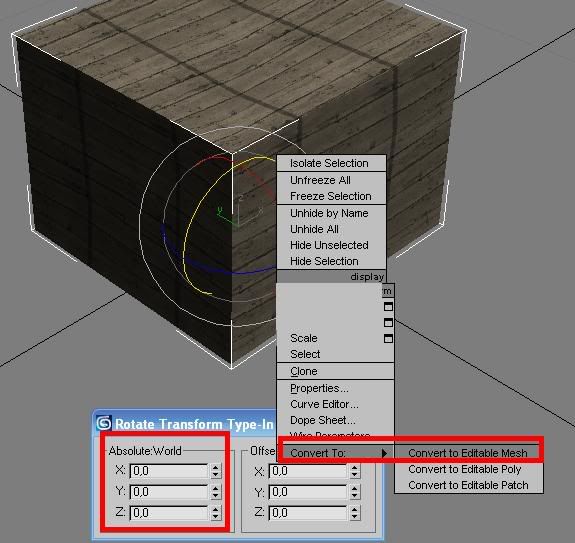This screenshot has height=543, width=575.
Task: Choose Freeze Selection in the display menu
Action: pyautogui.click(x=330, y=196)
